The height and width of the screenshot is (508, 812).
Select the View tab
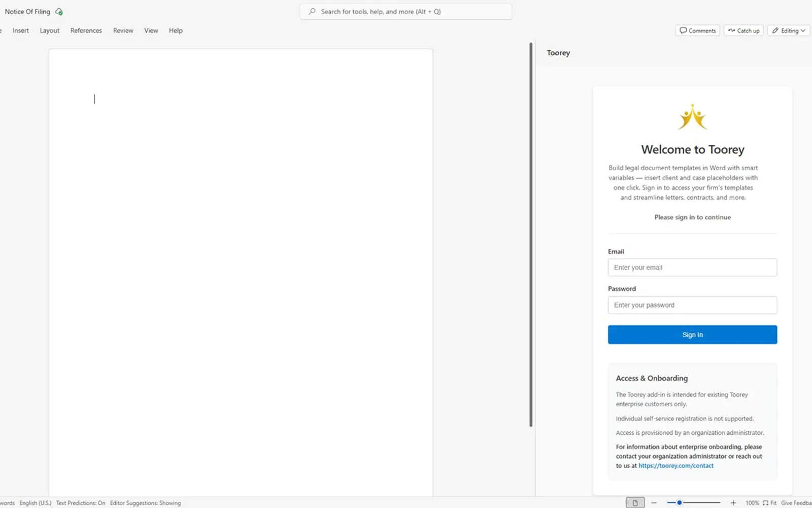pyautogui.click(x=151, y=30)
